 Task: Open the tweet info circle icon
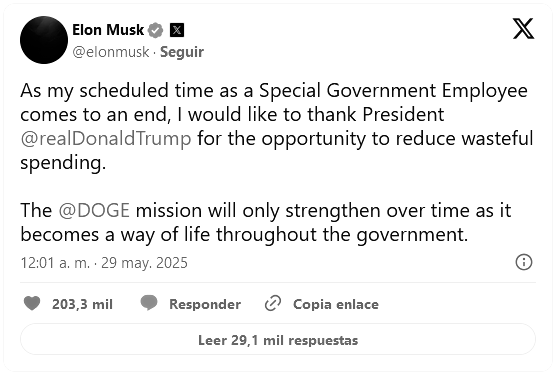[524, 262]
